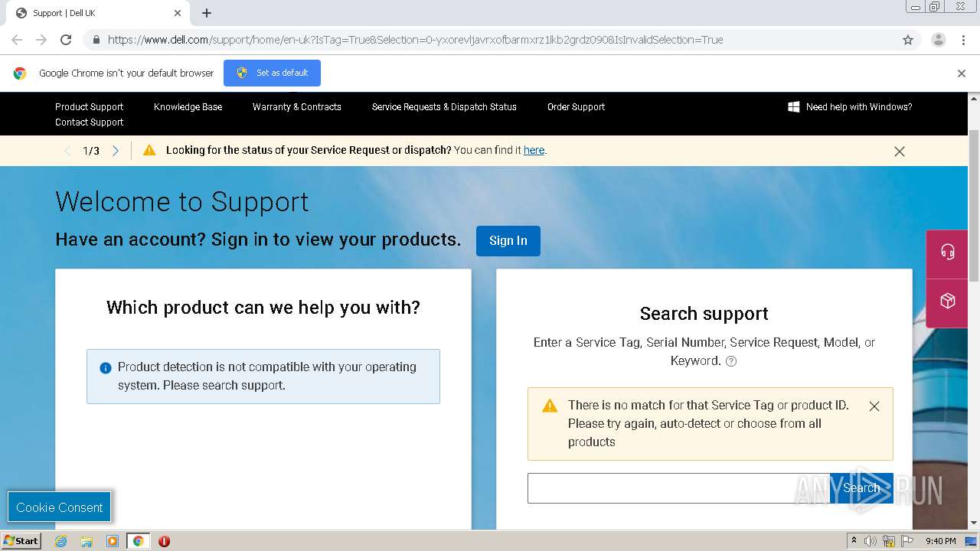Click Need help with Windows? link
The image size is (980, 551).
850,107
